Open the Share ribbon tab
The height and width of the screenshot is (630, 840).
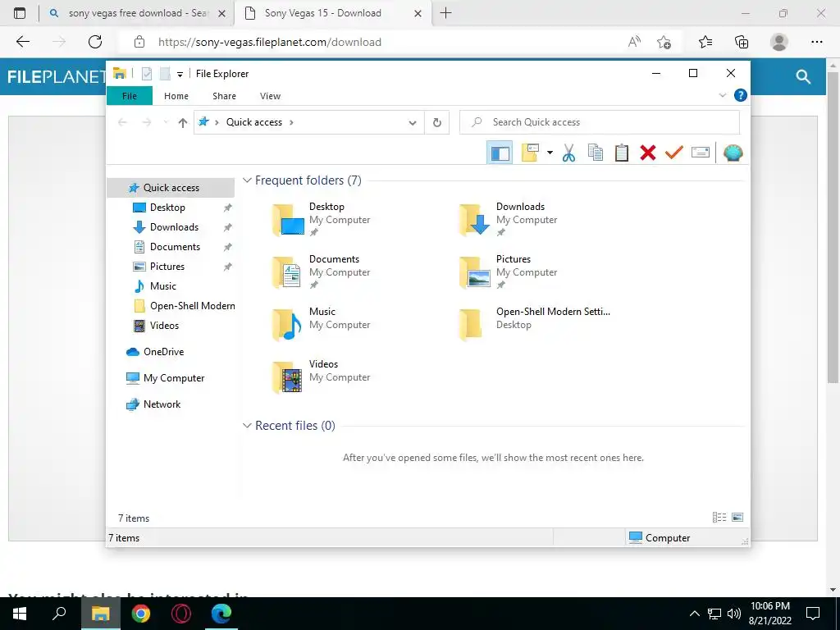[x=224, y=96]
